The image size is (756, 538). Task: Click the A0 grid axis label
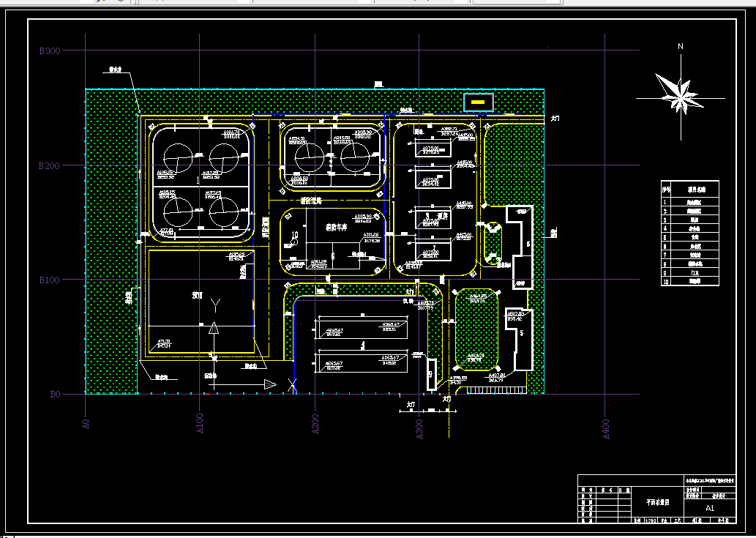[x=86, y=424]
